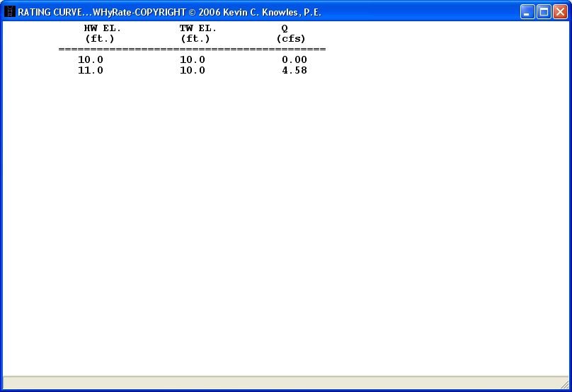Click the first row HW value 10.0
This screenshot has height=392, width=572.
coord(91,60)
